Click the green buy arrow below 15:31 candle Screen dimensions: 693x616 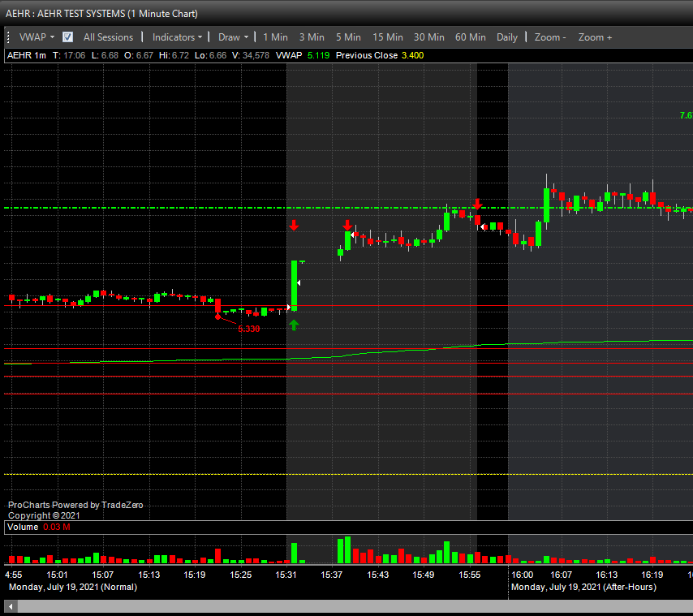(x=294, y=325)
